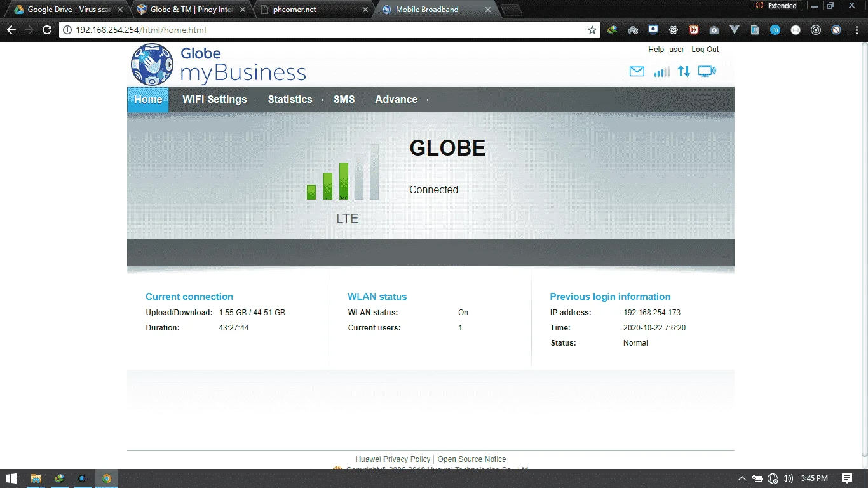Click the login time '2020-10-22 7:6:20'

(x=654, y=328)
